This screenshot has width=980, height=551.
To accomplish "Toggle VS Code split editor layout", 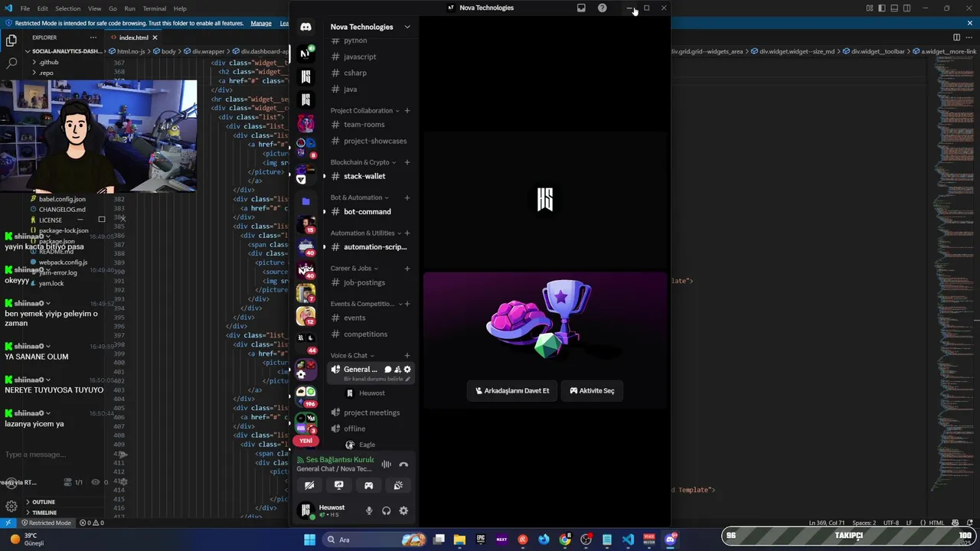I will 956,37.
